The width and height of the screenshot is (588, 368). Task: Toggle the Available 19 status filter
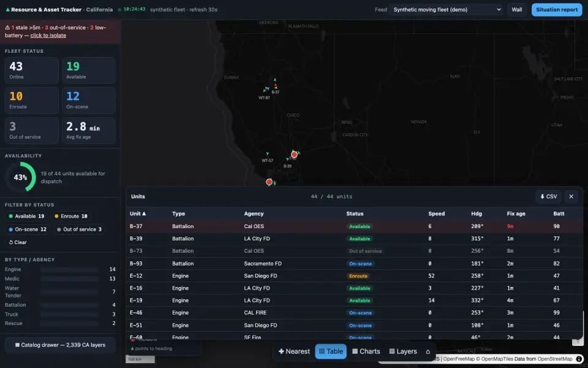tap(26, 217)
